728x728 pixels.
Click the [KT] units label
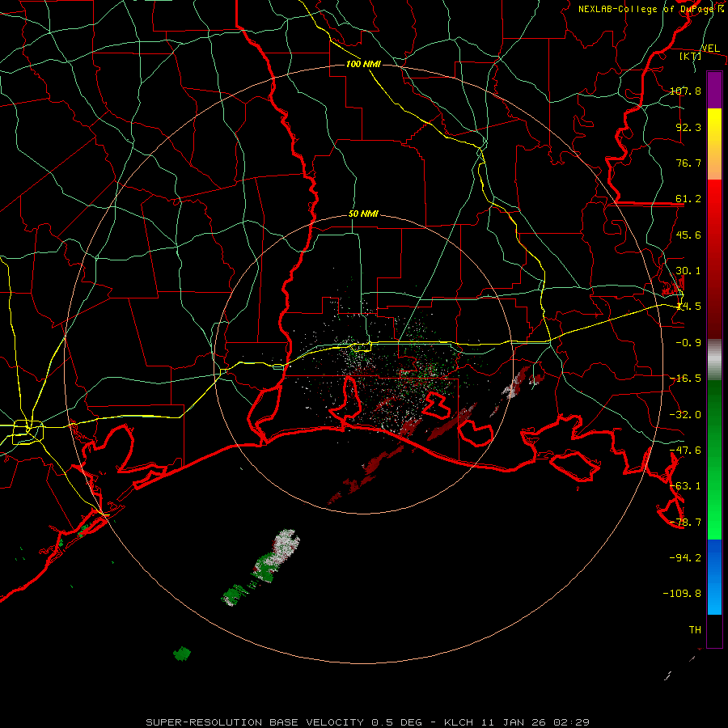pos(691,56)
